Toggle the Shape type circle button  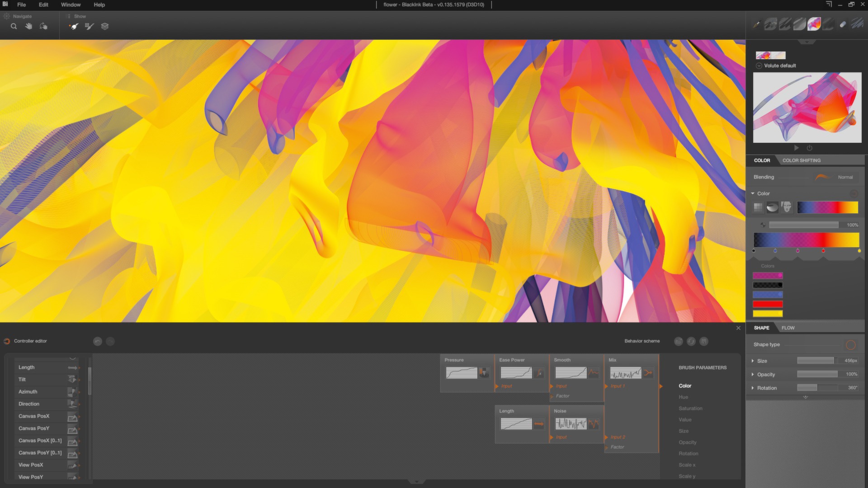click(850, 345)
